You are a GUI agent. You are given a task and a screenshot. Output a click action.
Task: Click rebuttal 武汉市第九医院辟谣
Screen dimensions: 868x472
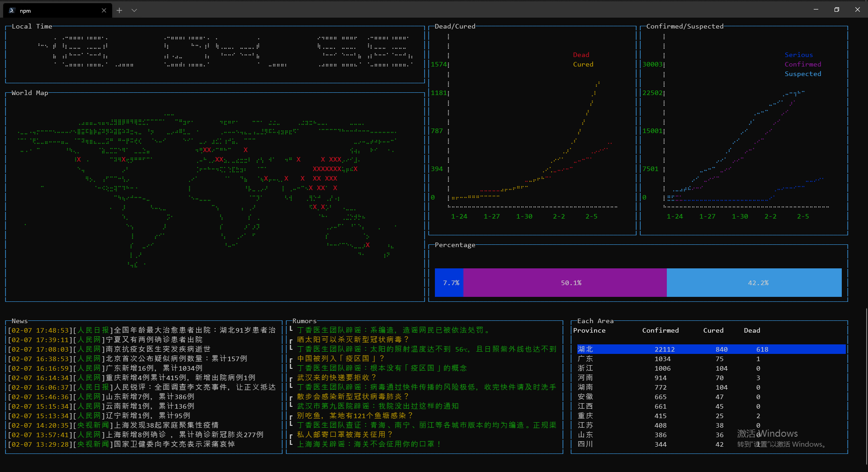[378, 406]
